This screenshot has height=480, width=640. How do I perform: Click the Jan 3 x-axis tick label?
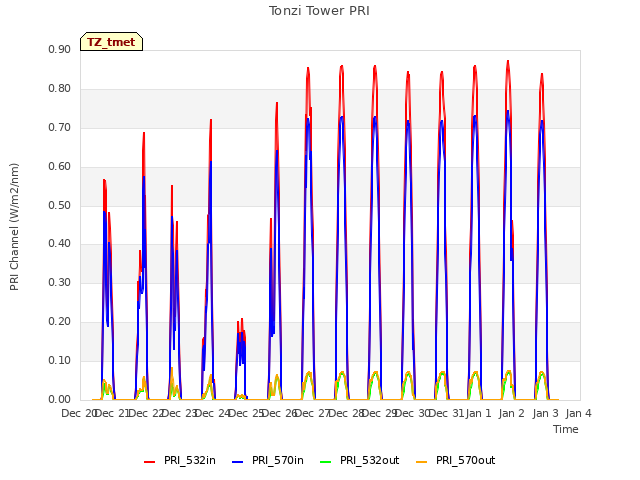tap(545, 413)
